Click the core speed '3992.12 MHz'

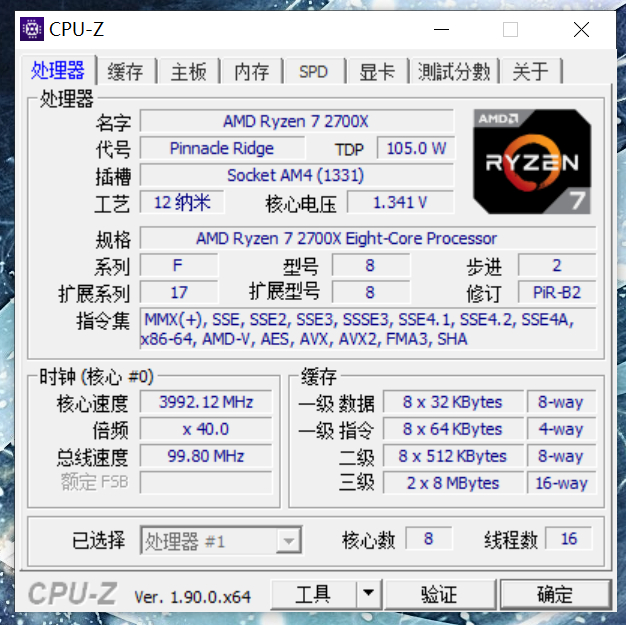coord(206,401)
